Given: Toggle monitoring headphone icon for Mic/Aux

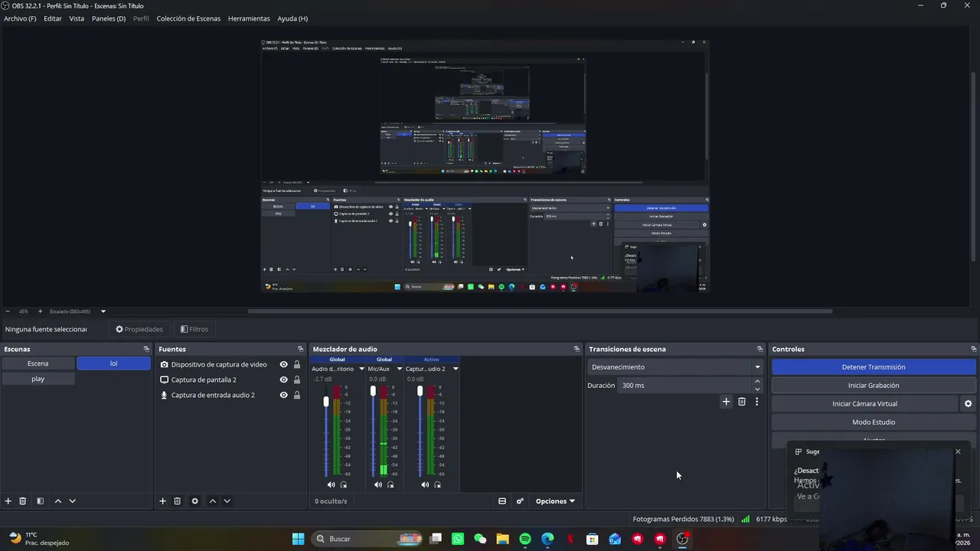Looking at the screenshot, I should pyautogui.click(x=390, y=484).
